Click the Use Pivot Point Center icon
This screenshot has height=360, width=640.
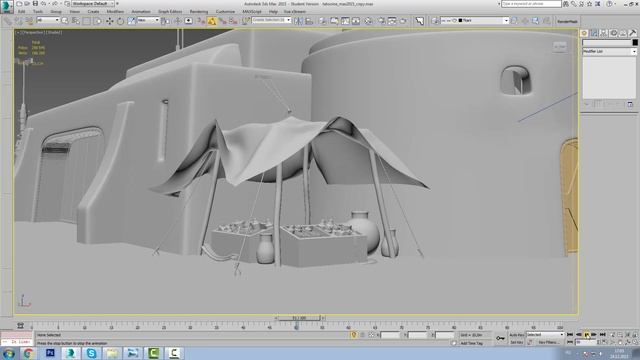(165, 21)
